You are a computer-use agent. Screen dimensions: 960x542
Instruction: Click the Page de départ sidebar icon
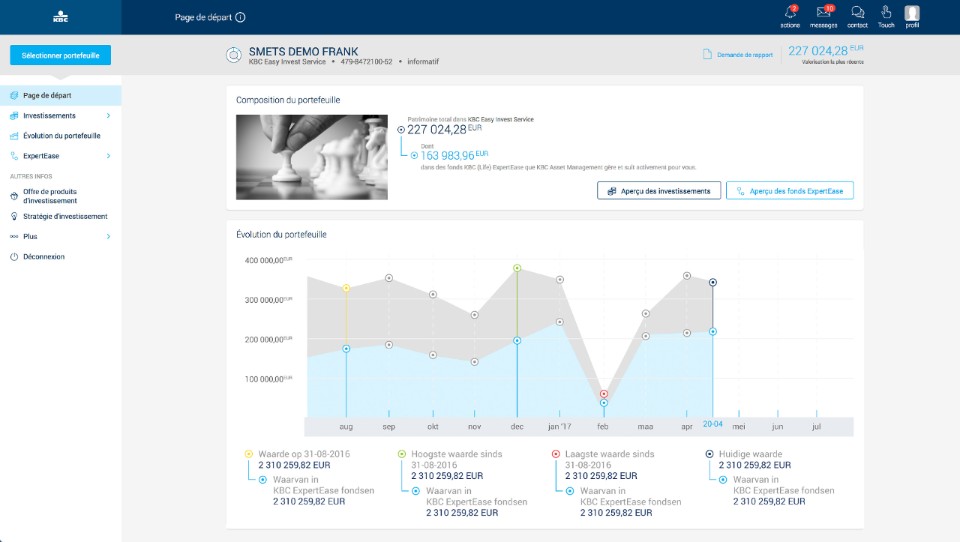coord(14,96)
